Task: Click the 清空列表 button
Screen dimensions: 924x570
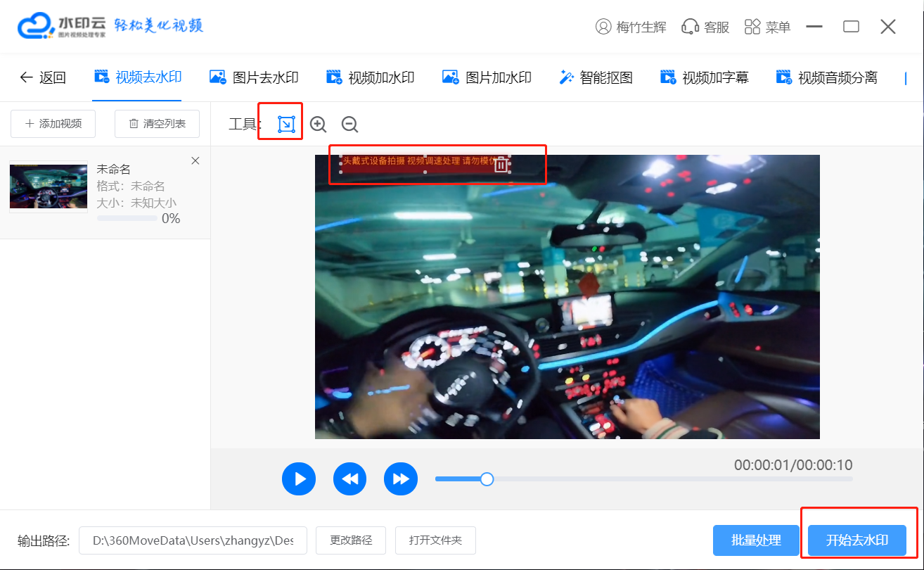Action: [157, 124]
